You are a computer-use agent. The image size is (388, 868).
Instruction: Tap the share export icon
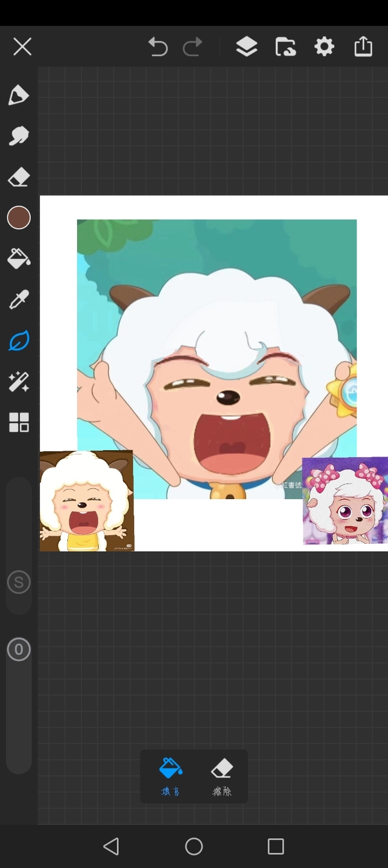(363, 47)
